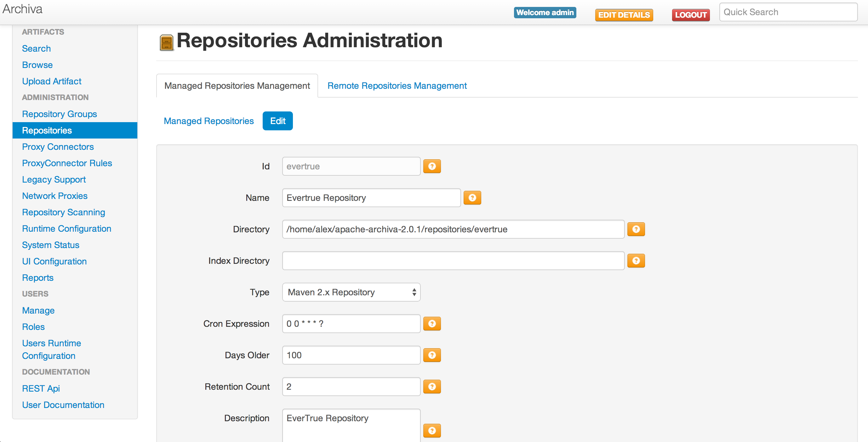Viewport: 868px width, 442px height.
Task: Open Roles under Users
Action: point(33,327)
